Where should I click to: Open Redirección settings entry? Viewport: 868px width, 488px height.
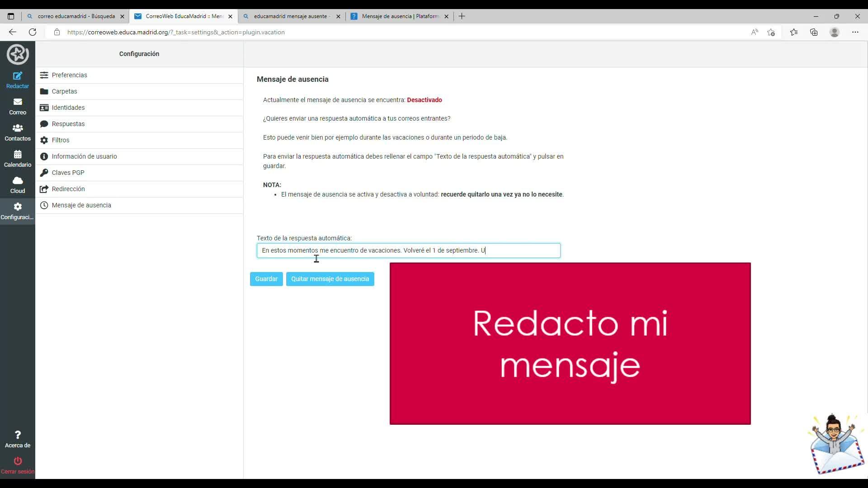[68, 189]
